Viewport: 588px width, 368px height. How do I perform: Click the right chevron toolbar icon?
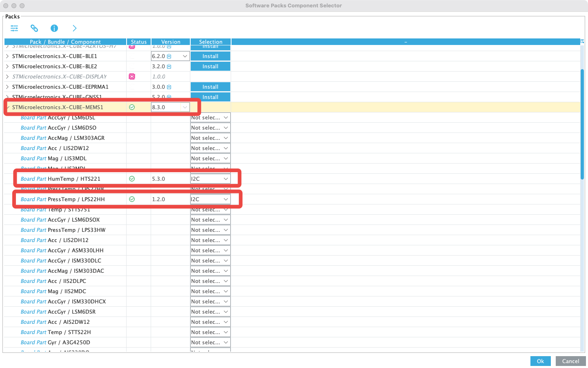[74, 28]
